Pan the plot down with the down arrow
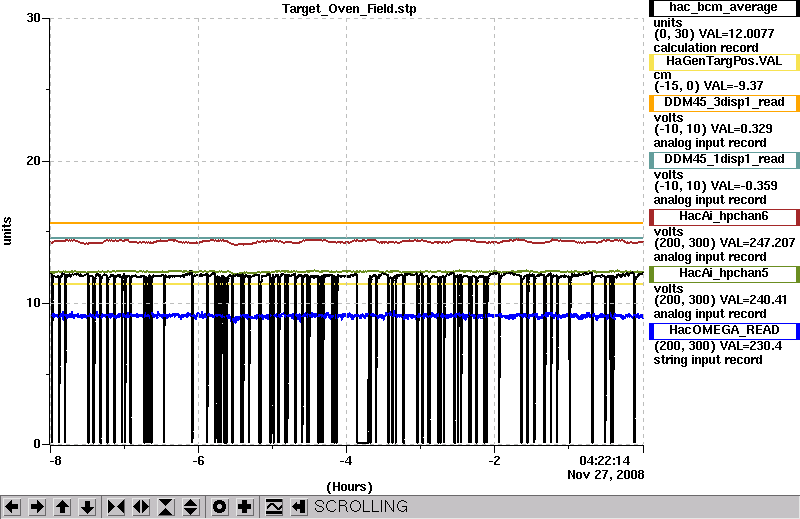The height and width of the screenshot is (519, 800). (87, 507)
